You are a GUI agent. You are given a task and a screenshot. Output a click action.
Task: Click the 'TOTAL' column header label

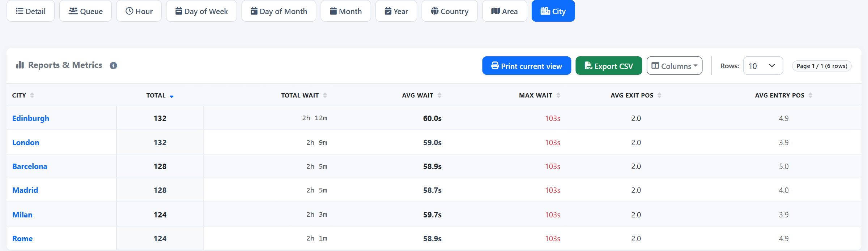tap(156, 95)
